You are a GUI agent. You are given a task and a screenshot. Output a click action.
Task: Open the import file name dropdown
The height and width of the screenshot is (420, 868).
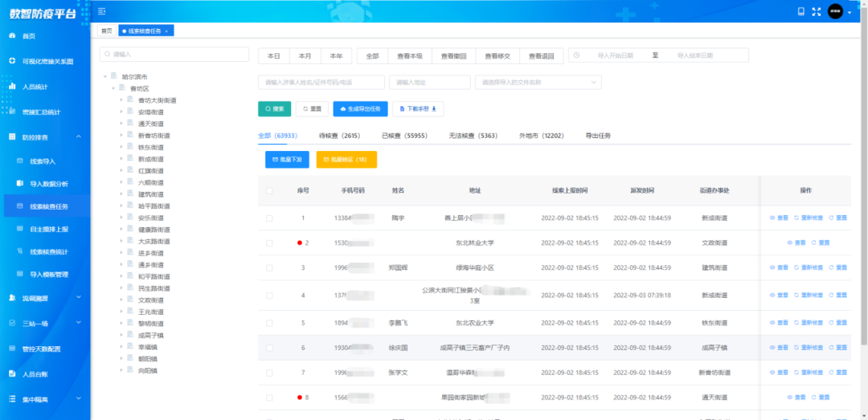[538, 82]
